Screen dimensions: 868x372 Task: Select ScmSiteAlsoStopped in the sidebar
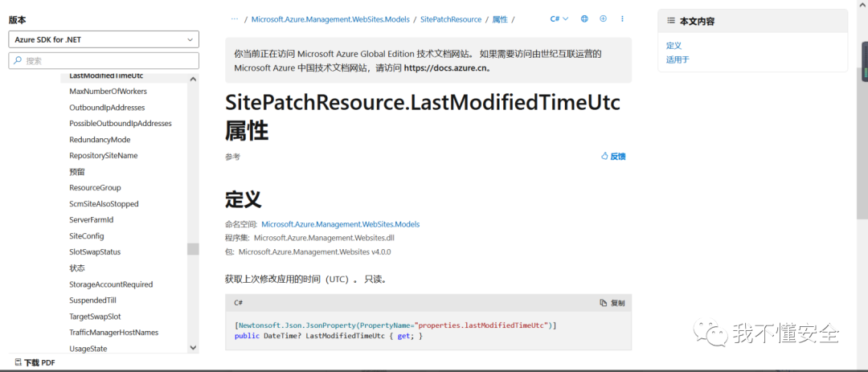[x=104, y=204]
